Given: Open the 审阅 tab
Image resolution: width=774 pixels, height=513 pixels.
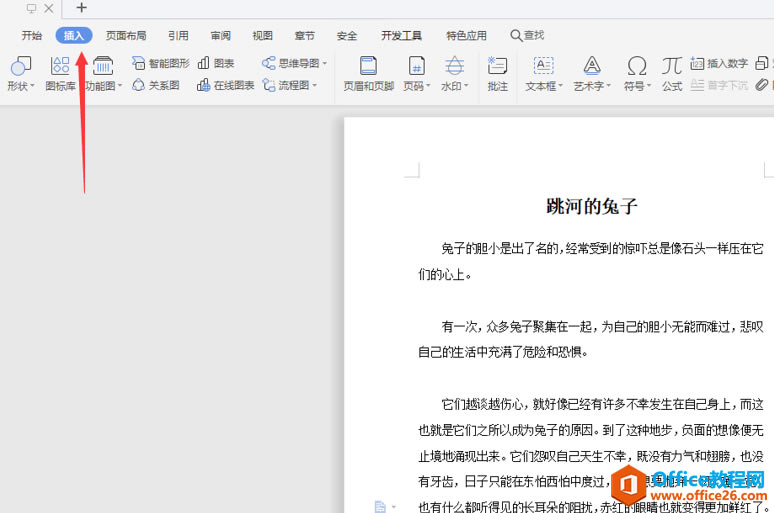Looking at the screenshot, I should click(221, 36).
